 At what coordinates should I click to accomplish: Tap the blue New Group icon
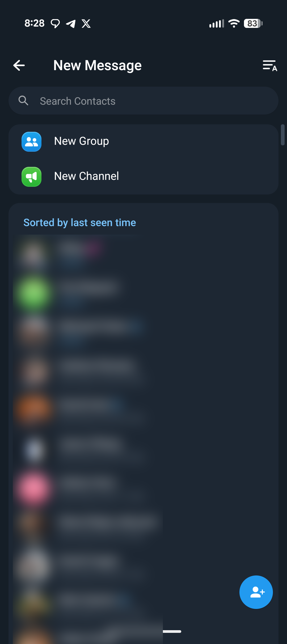32,142
